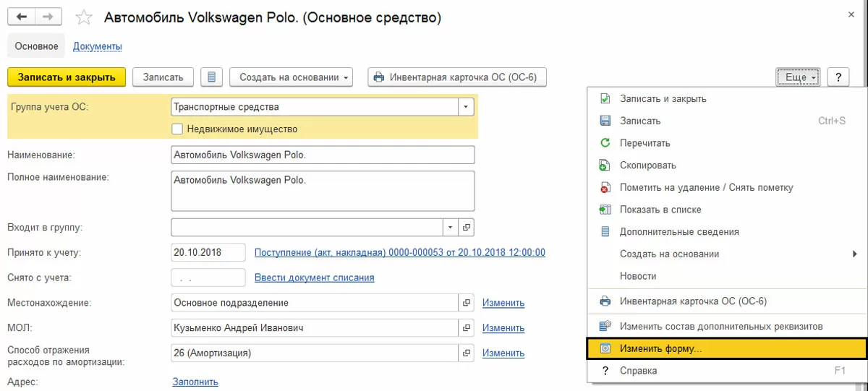Click the back navigation arrow
This screenshot has width=868, height=391.
click(x=21, y=17)
